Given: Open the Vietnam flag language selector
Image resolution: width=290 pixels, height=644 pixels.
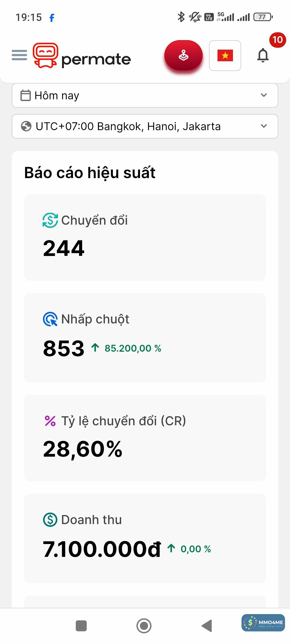Looking at the screenshot, I should point(225,56).
